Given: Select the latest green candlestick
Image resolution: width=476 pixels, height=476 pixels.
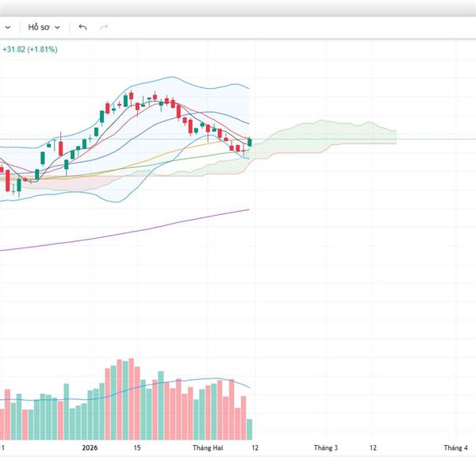Looking at the screenshot, I should tap(250, 143).
